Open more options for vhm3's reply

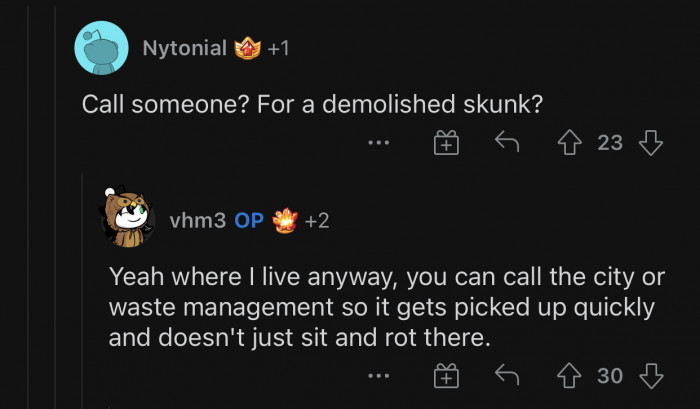(x=378, y=376)
